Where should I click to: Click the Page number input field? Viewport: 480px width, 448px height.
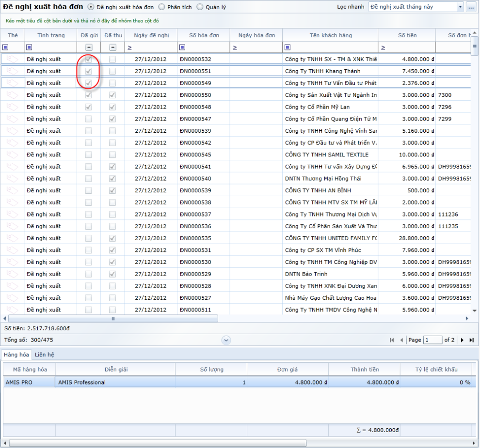pos(432,340)
